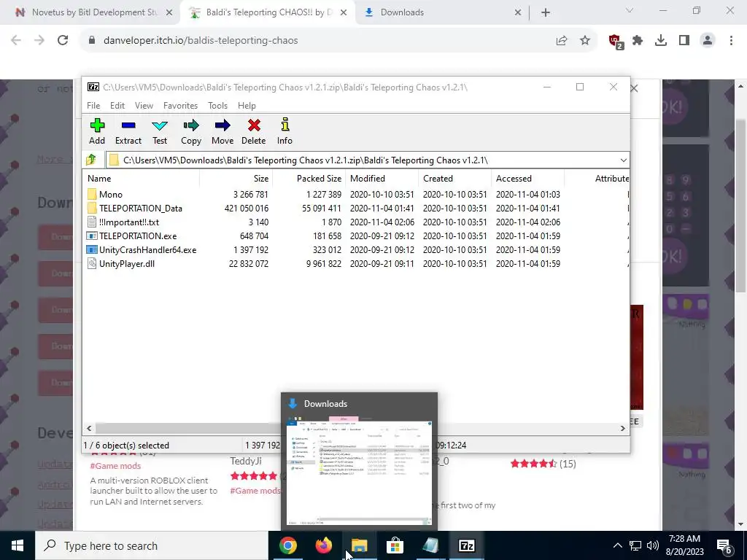747x560 pixels.
Task: Open File Explorer from the taskbar
Action: tap(359, 545)
